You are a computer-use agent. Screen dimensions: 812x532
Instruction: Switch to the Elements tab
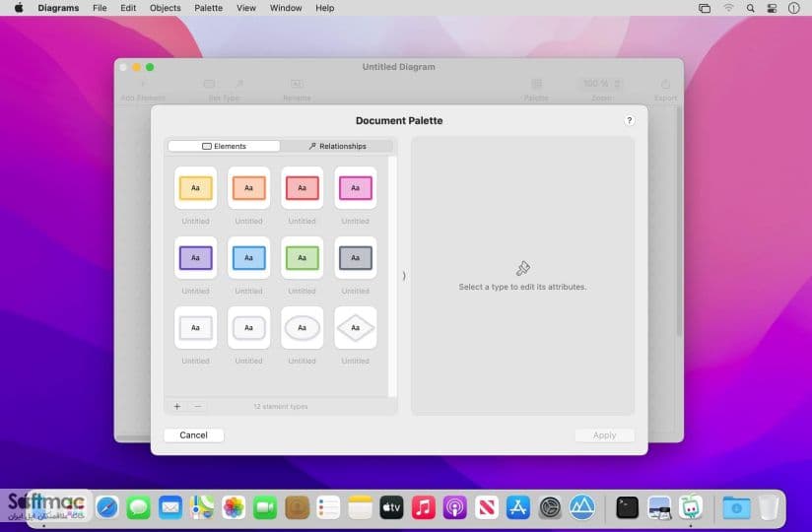tap(224, 146)
